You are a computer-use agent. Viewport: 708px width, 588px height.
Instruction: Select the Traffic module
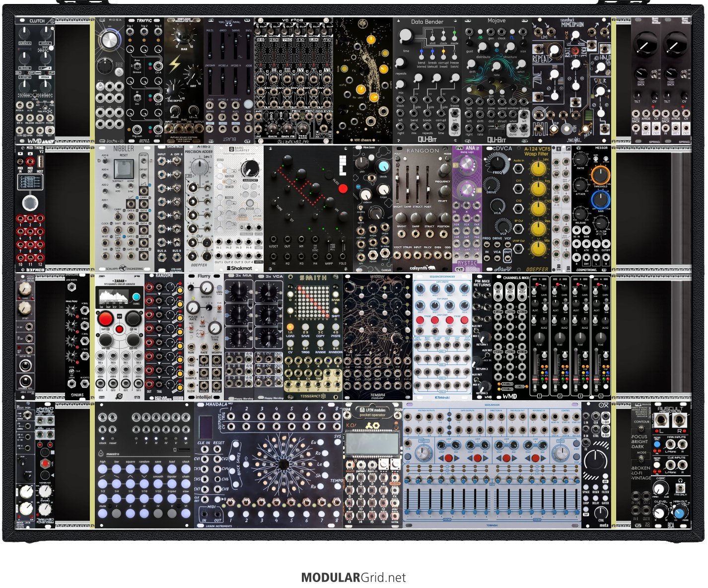tap(144, 81)
